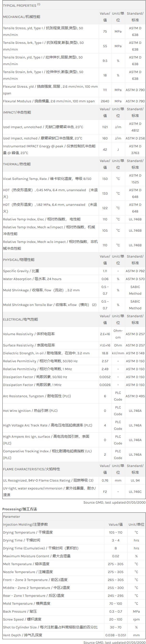Select the Injection Molding/注塑参数 header cell
This screenshot has width=146, height=644.
[x=25, y=524]
